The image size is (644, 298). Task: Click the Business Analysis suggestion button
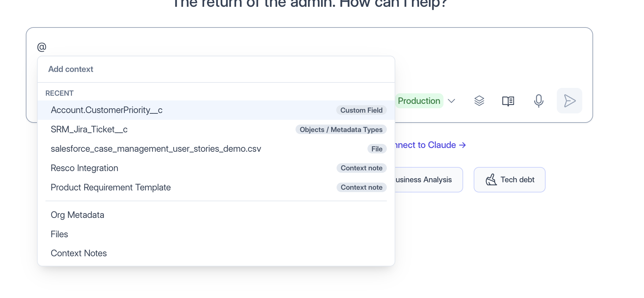429,180
